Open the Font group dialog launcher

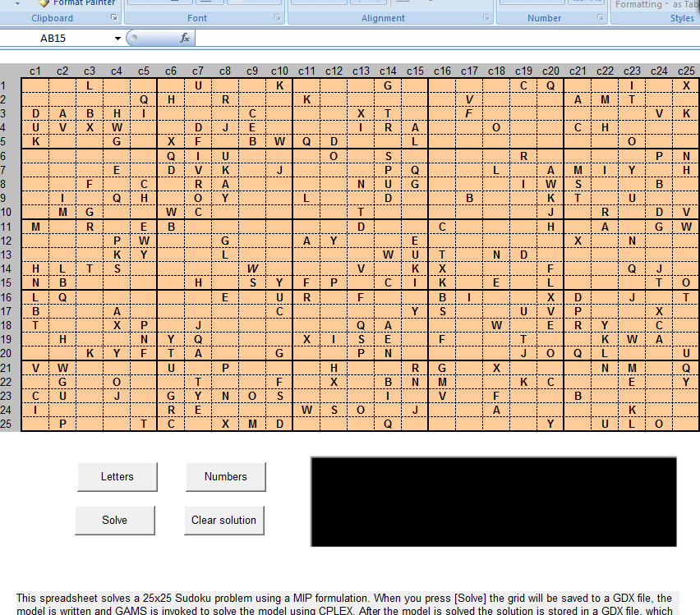278,18
